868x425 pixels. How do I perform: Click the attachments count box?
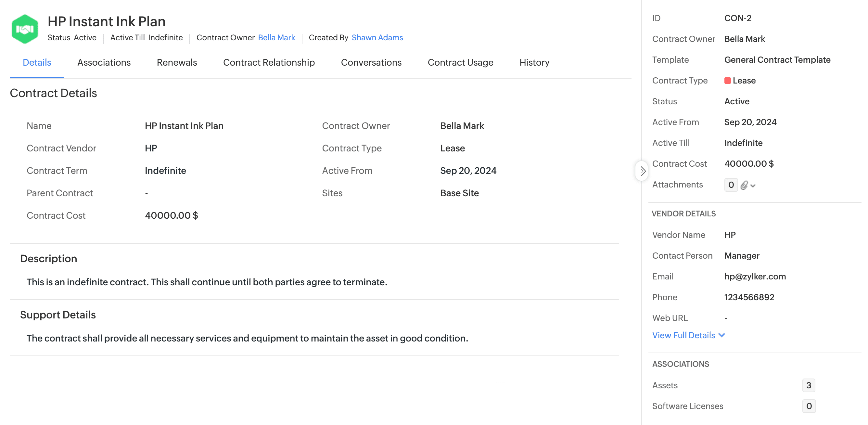click(731, 185)
